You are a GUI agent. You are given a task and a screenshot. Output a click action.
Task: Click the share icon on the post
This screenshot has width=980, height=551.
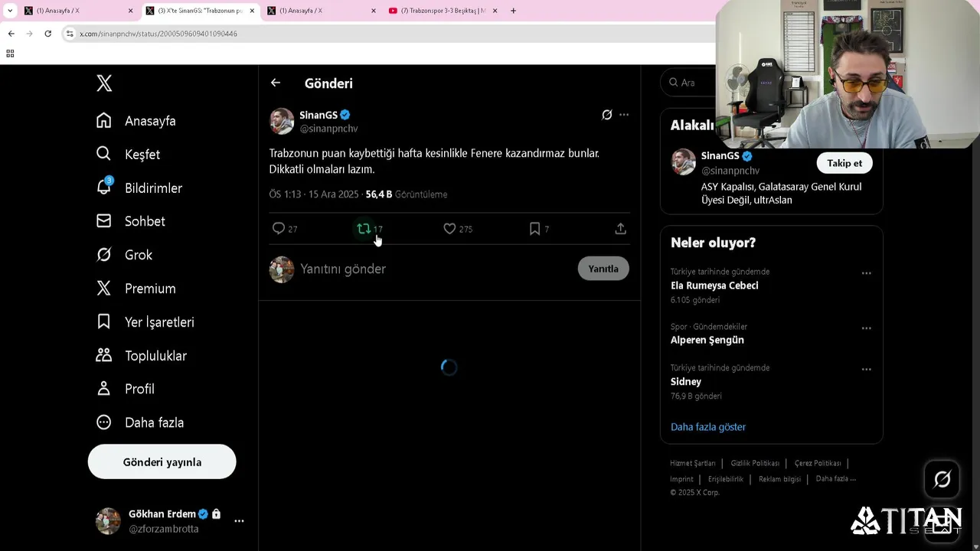pos(621,229)
